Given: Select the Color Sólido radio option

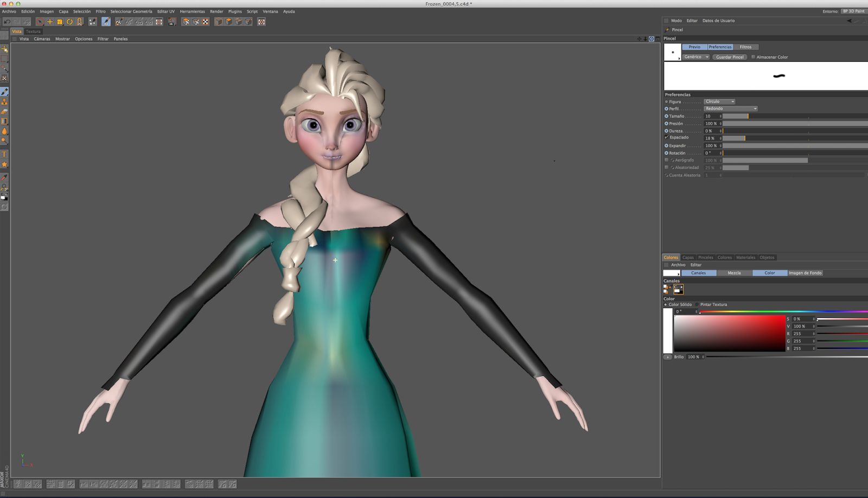Looking at the screenshot, I should point(666,305).
